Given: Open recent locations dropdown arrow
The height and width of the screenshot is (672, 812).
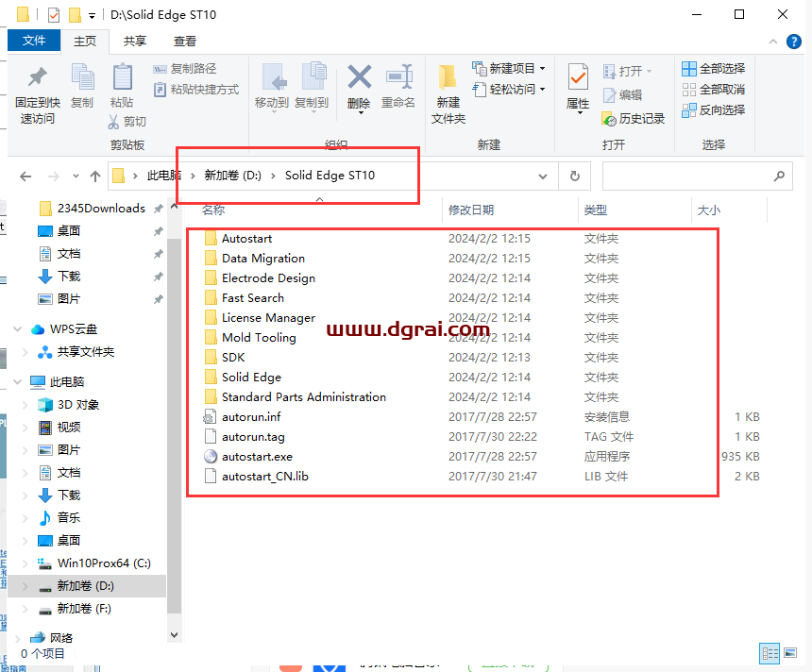Looking at the screenshot, I should tap(76, 176).
